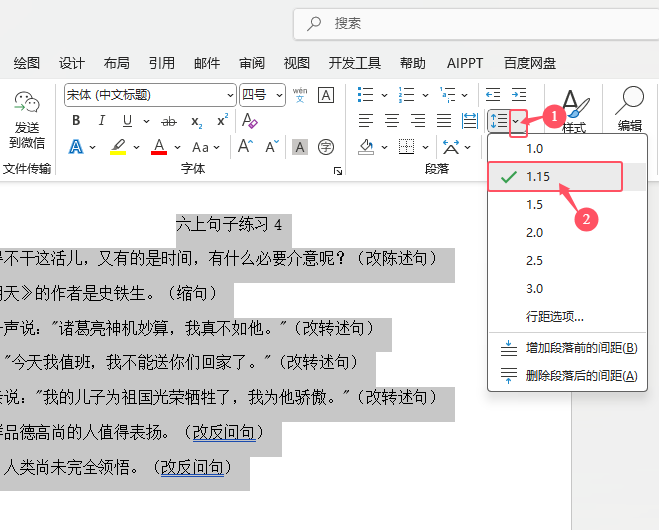Click the enclosed character (字) icon
The height and width of the screenshot is (530, 659).
point(326,147)
